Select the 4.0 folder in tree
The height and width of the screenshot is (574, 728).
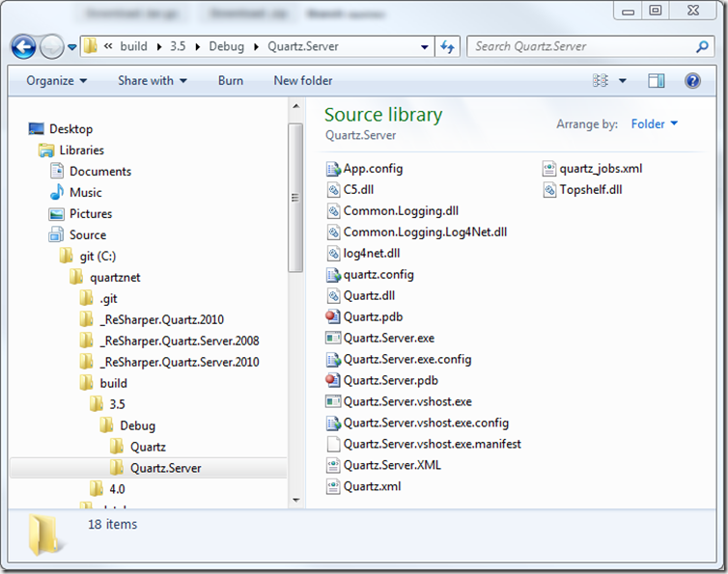pyautogui.click(x=117, y=489)
